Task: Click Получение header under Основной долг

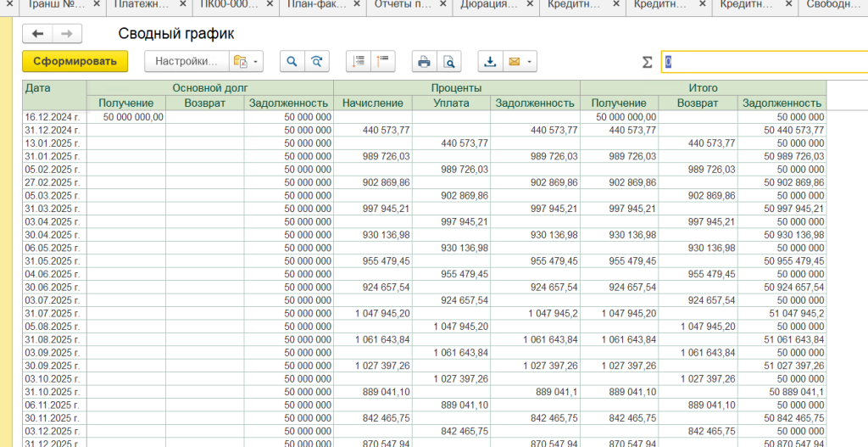Action: [126, 103]
